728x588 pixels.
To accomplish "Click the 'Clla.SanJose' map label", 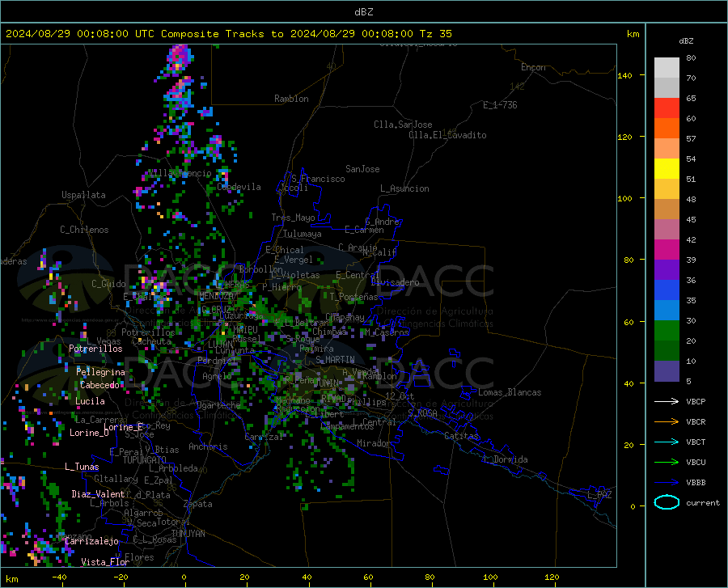I will [x=403, y=125].
